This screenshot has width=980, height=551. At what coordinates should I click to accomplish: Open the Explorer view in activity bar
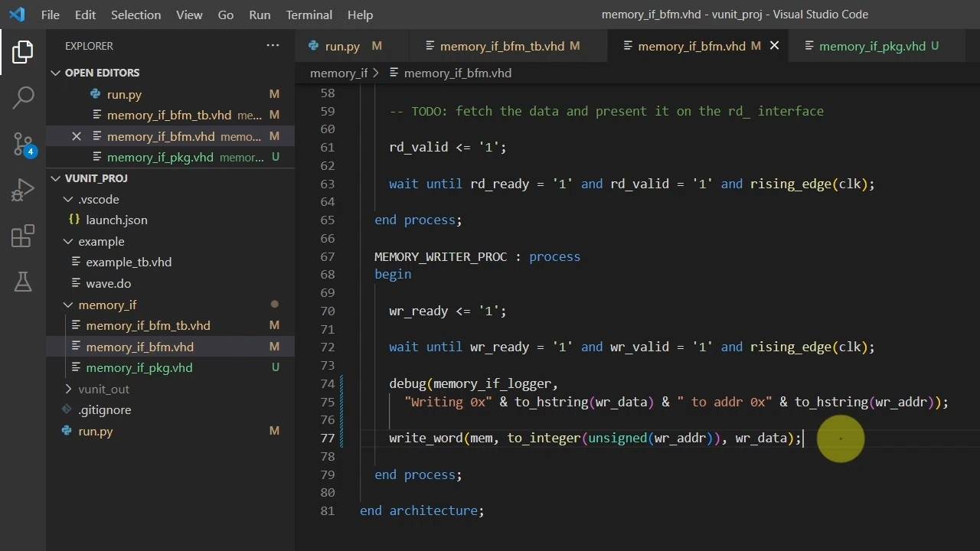coord(23,52)
